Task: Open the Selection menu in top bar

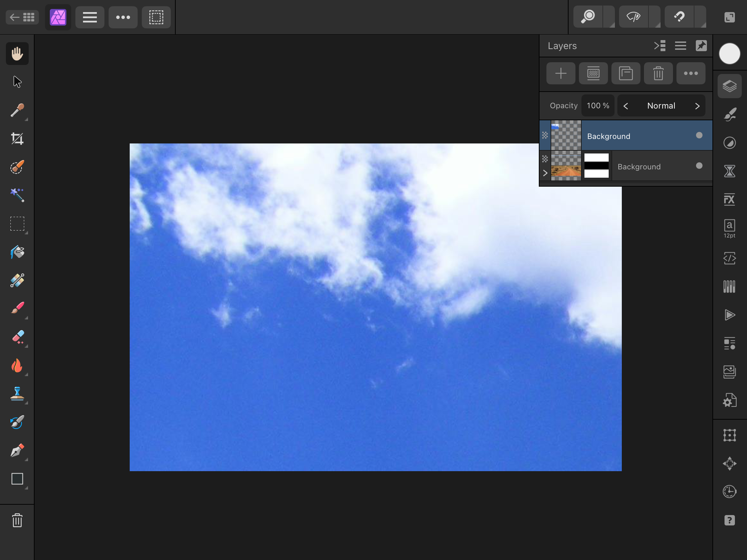Action: pyautogui.click(x=156, y=17)
